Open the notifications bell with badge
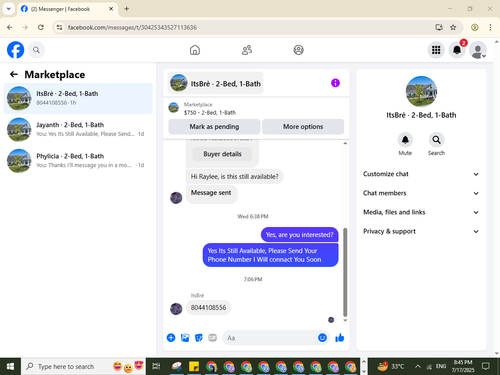 pyautogui.click(x=457, y=50)
